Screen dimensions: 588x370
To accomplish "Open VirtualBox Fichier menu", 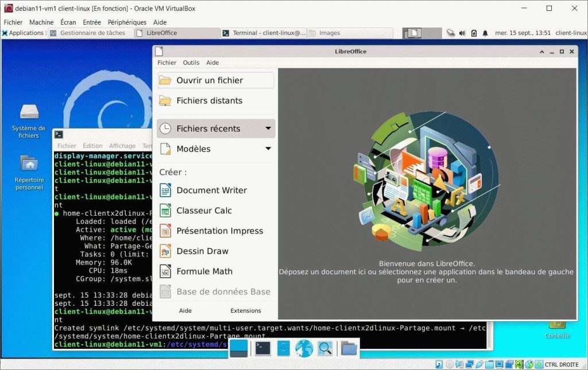I will tap(13, 22).
